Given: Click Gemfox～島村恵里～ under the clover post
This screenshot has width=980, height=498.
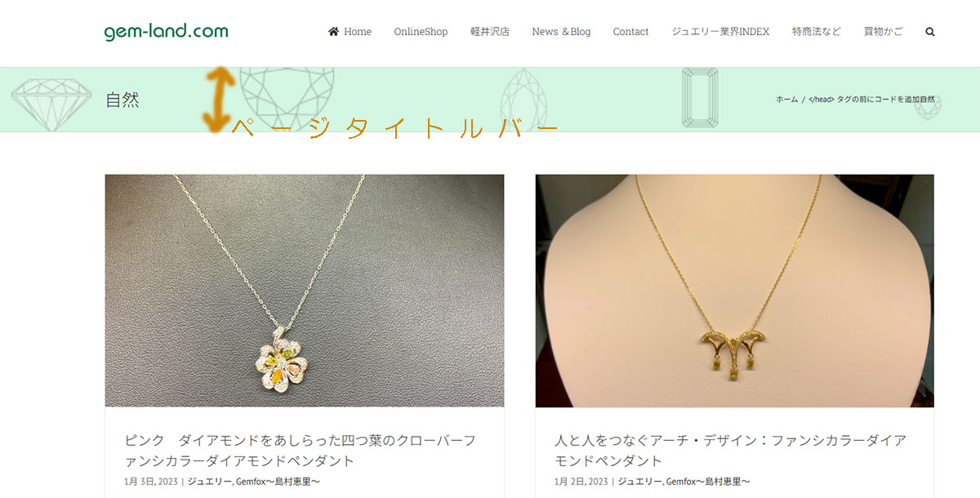Looking at the screenshot, I should click(278, 482).
